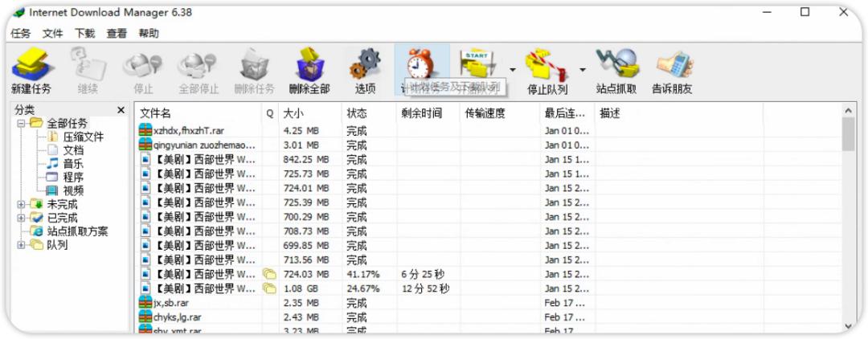Open the 帮助 menu
This screenshot has height=339, width=868.
149,33
